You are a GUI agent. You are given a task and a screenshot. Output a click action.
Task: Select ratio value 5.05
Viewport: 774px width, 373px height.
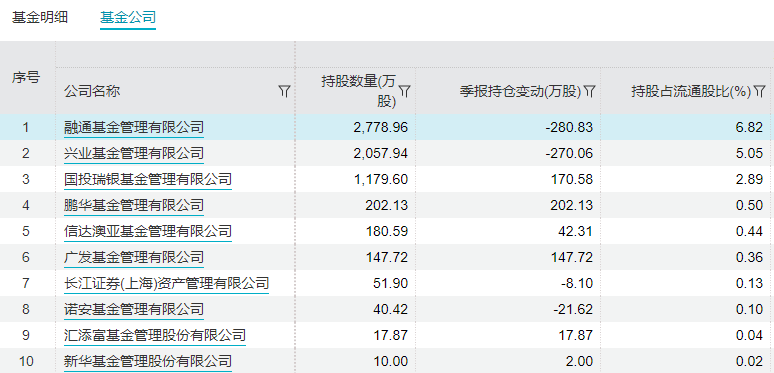(x=749, y=153)
